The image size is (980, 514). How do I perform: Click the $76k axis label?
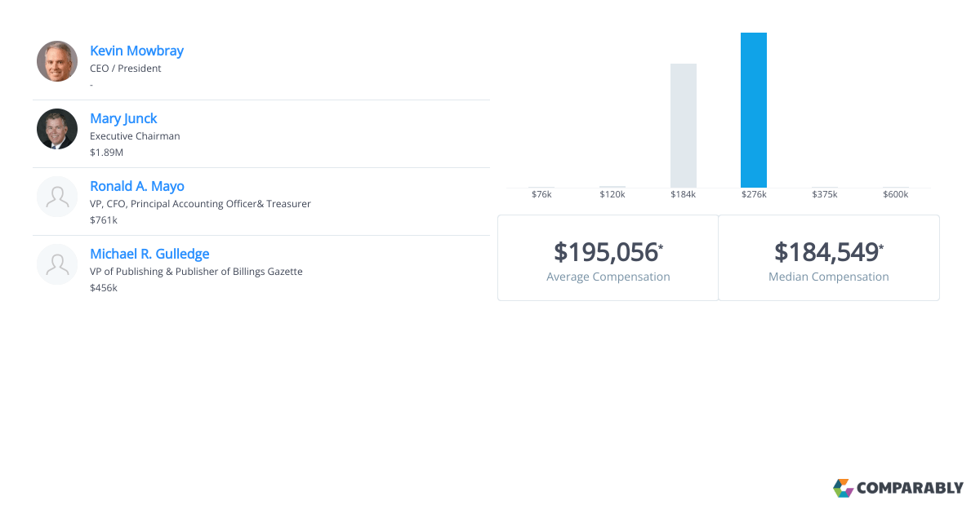[541, 195]
